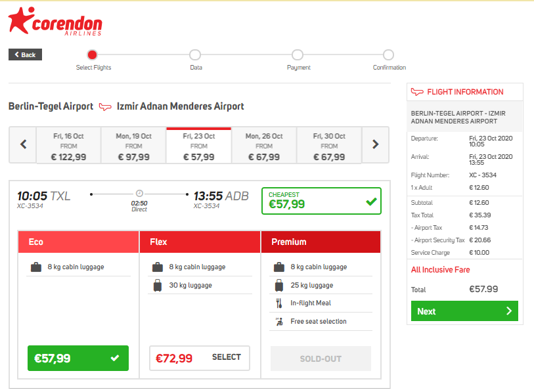This screenshot has width=534, height=392.
Task: Choose the Mon, 19 Oct date tab
Action: click(x=133, y=146)
